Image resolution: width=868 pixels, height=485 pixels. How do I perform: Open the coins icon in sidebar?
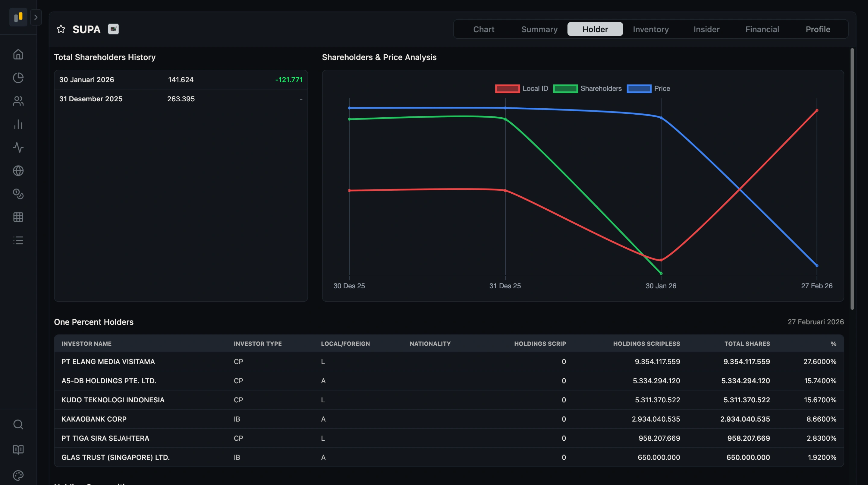[x=18, y=194]
